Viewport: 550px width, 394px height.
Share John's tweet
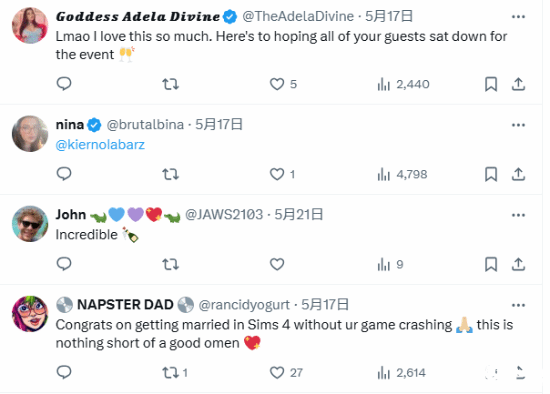pos(518,264)
